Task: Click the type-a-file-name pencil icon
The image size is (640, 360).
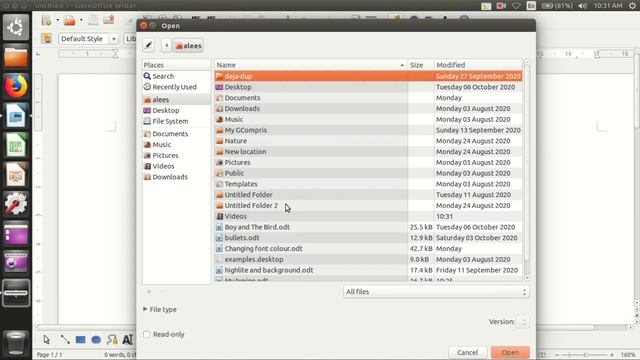Action: pos(149,45)
